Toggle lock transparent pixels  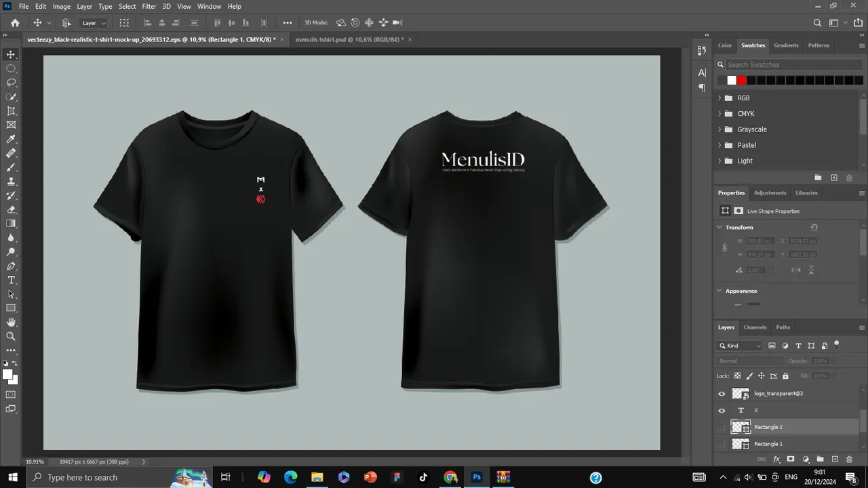coord(738,375)
